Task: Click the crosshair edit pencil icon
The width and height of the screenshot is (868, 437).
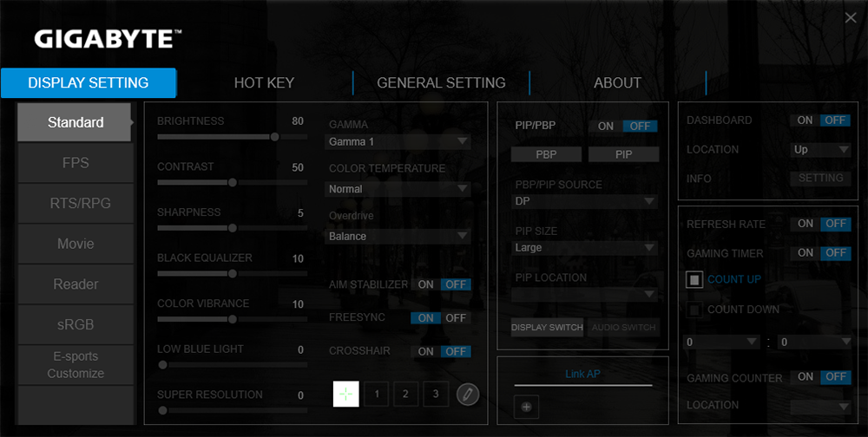Action: pos(468,395)
